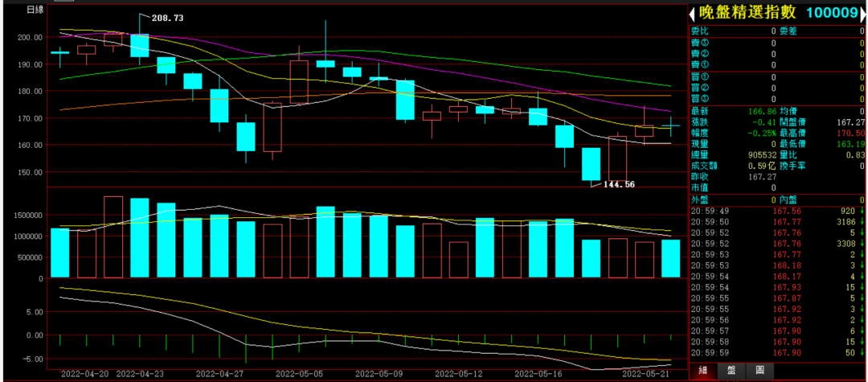Select the 20:59:56 trade row
Viewport: 868px width, 382px height.
778,320
